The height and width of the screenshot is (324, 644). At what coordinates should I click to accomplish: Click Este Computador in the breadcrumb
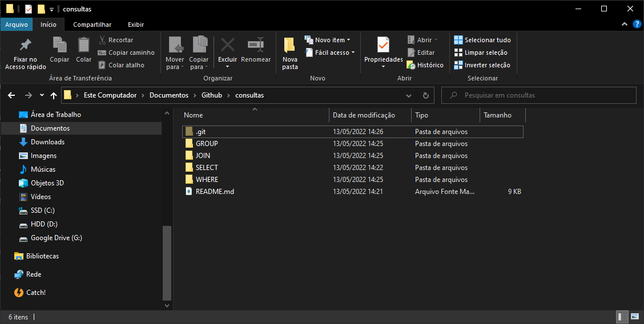point(110,95)
